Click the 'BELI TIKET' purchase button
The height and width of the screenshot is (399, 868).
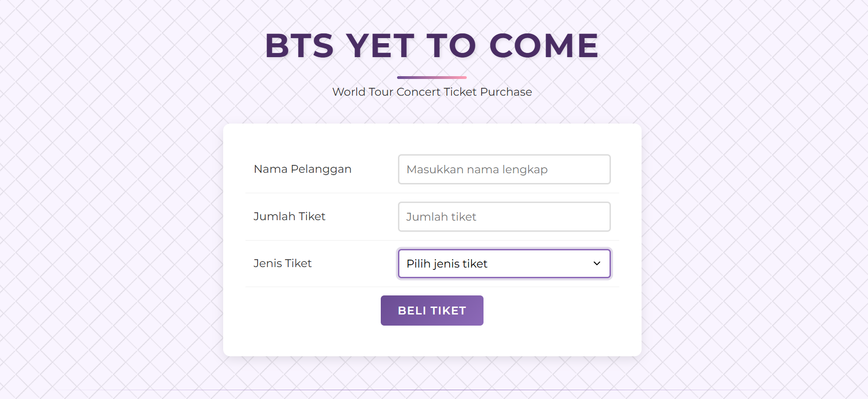pos(432,310)
